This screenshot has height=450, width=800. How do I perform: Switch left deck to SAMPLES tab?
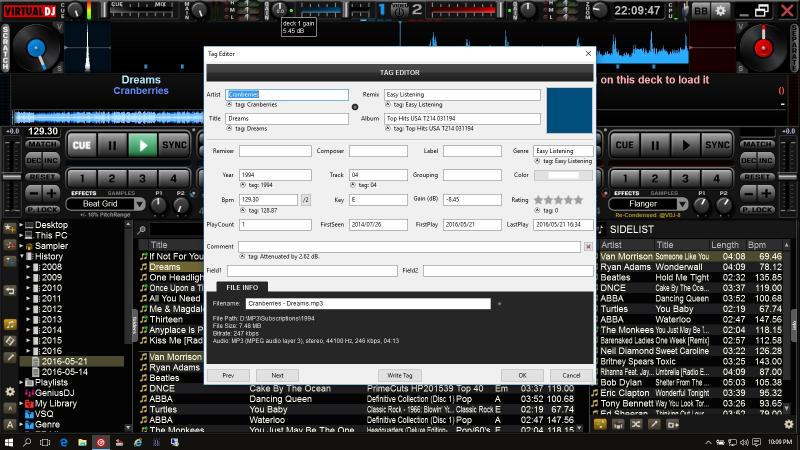(x=121, y=193)
